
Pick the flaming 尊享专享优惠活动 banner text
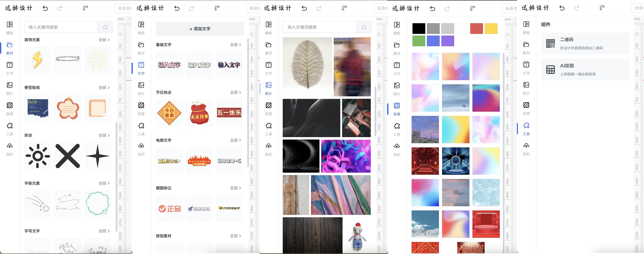pyautogui.click(x=199, y=161)
